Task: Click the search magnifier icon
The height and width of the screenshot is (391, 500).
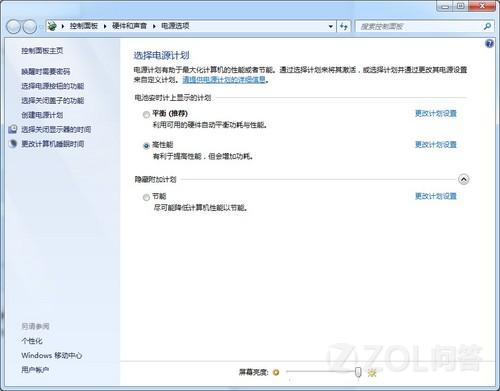Action: (487, 26)
